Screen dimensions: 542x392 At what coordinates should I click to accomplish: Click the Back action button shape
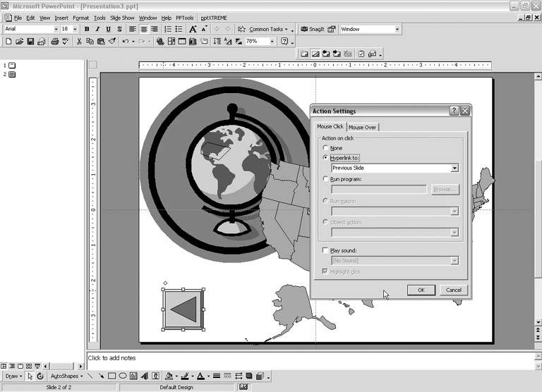(183, 310)
